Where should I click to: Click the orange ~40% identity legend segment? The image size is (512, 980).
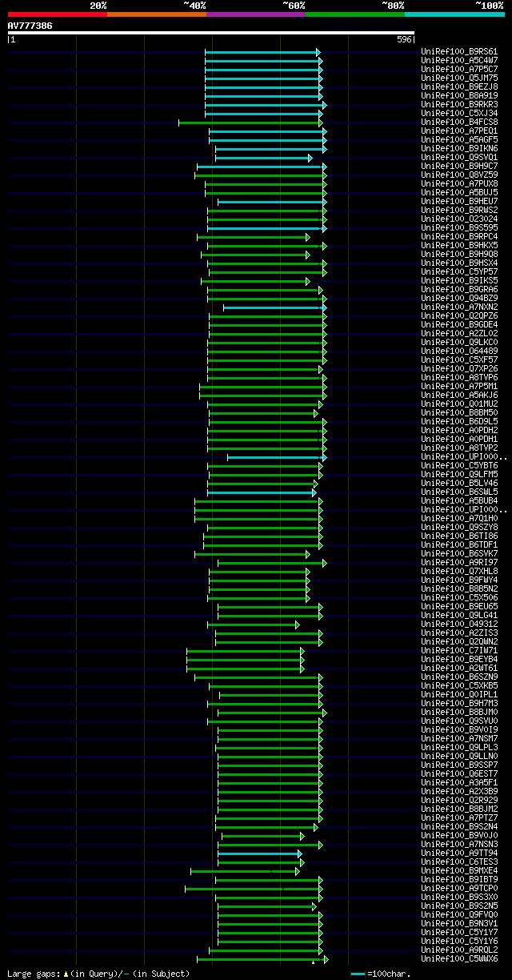click(157, 14)
